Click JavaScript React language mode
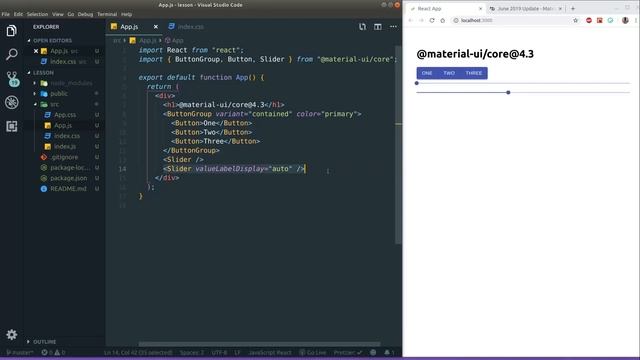The image size is (640, 360). pos(270,352)
